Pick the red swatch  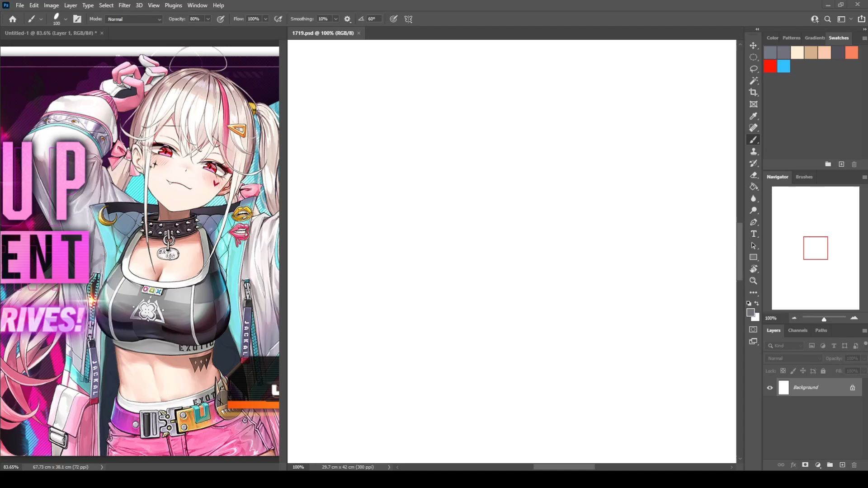(x=770, y=66)
